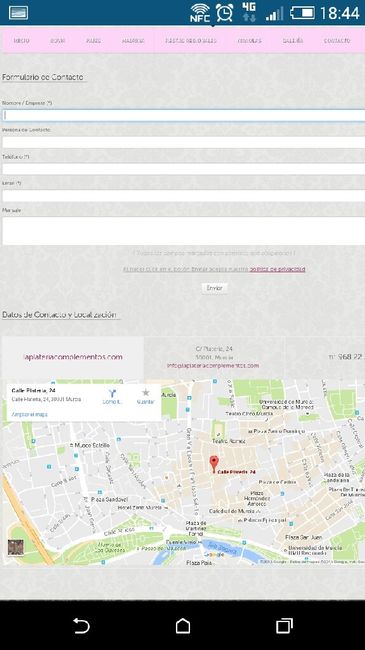
Task: Tap the NFC status icon
Action: (x=200, y=13)
